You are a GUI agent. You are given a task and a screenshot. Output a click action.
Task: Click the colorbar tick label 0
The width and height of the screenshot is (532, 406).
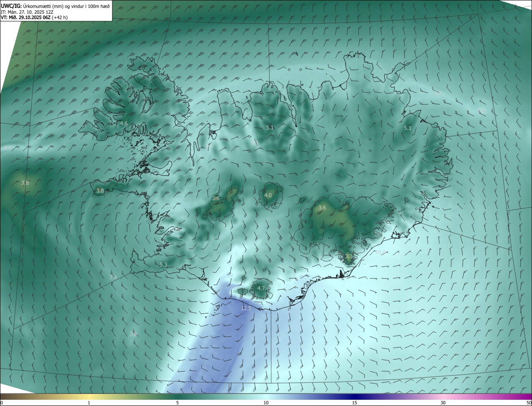click(2, 403)
